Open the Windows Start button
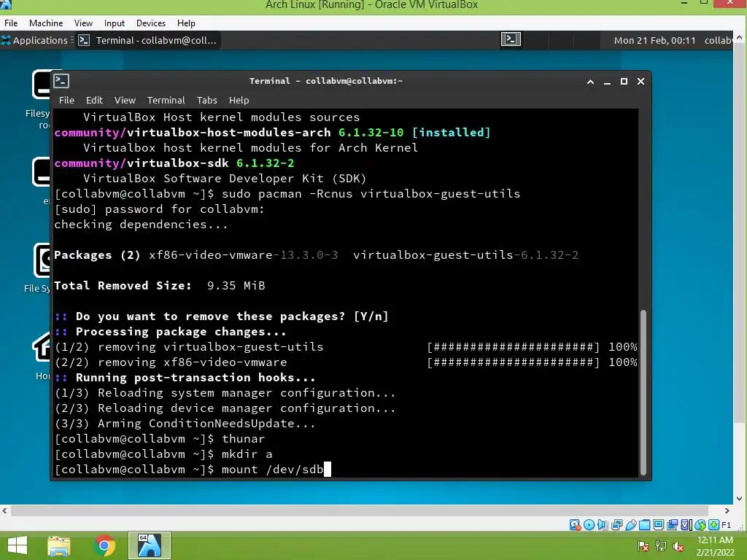The image size is (747, 560). 18,545
